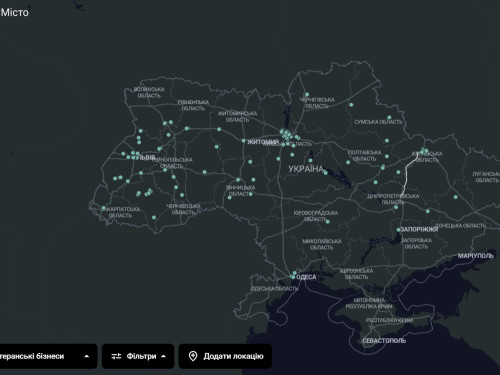Click the ОДЕСА city label

point(306,277)
